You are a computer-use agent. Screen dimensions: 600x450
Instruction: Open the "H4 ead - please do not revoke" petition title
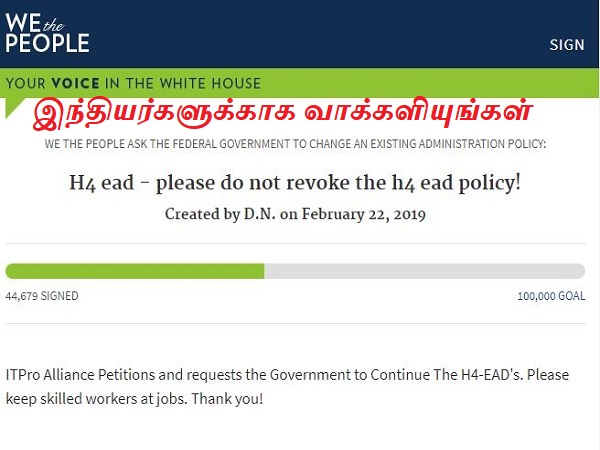(295, 183)
